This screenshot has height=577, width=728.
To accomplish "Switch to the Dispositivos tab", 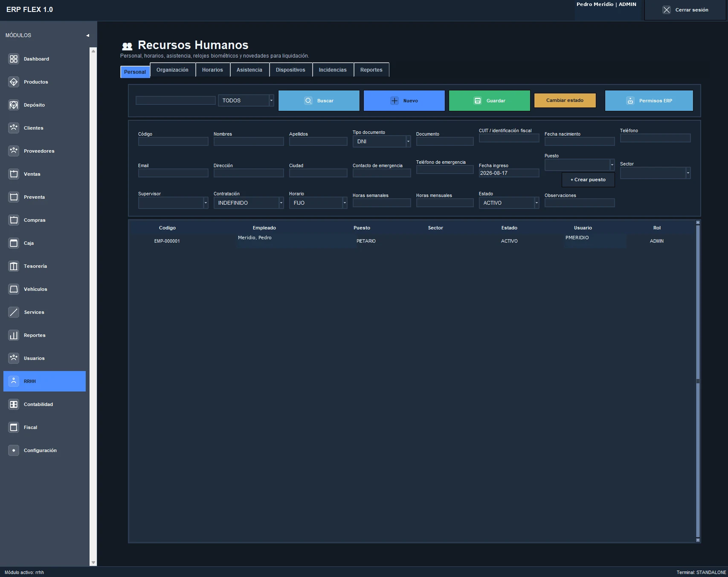I will pos(290,70).
